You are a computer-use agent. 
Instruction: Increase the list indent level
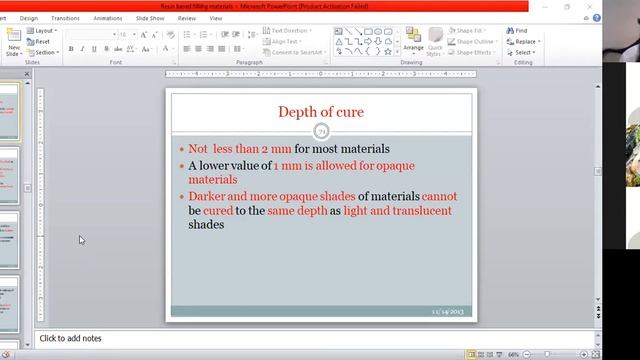click(x=236, y=35)
